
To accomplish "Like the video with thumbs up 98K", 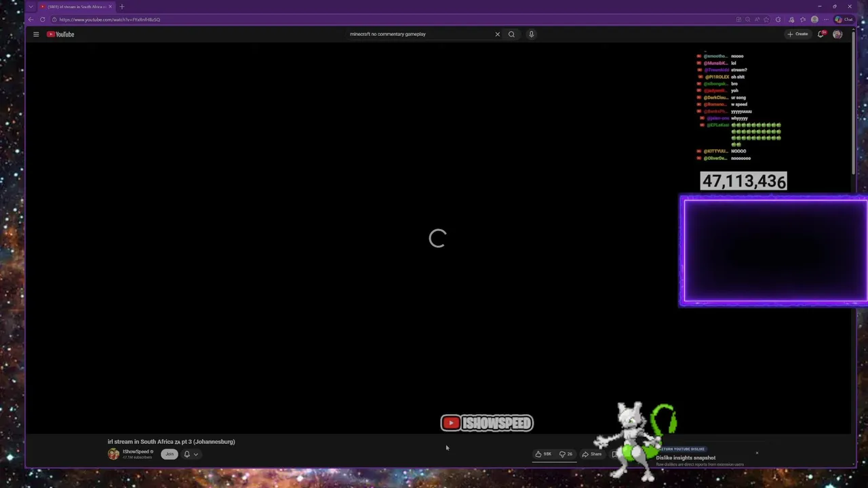I will pyautogui.click(x=543, y=454).
